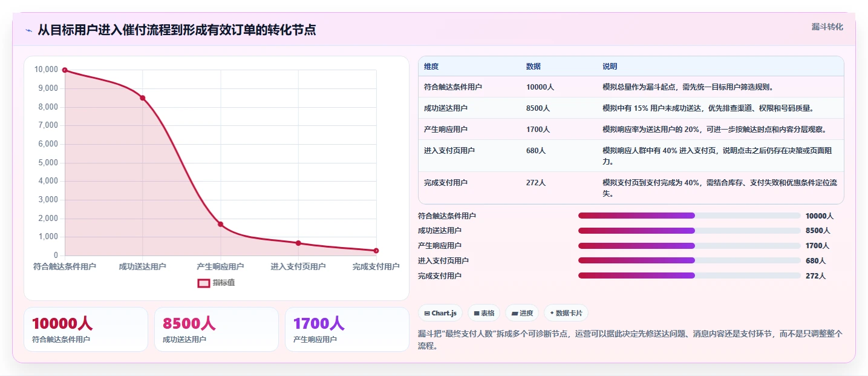Click the chart icon in the Chart.js chip
This screenshot has width=868, height=376.
(427, 313)
